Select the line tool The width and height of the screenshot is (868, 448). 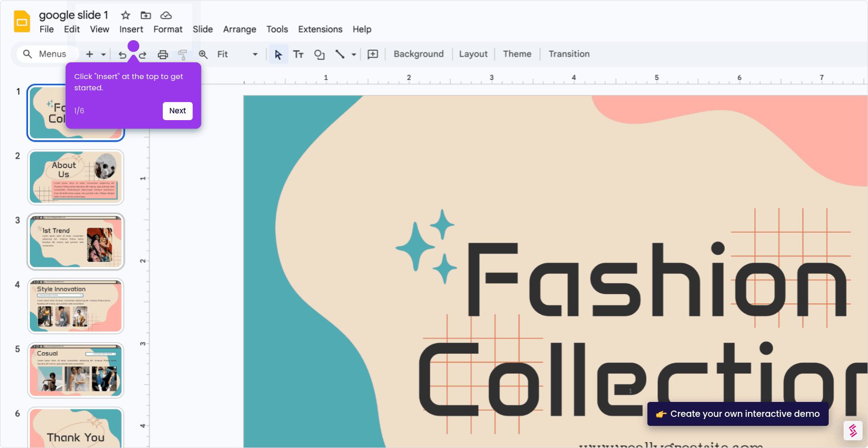point(340,54)
